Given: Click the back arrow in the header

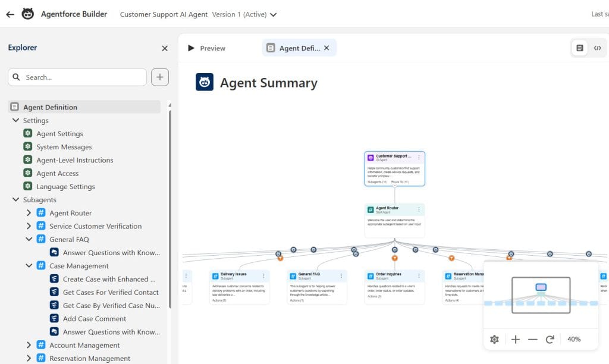Looking at the screenshot, I should (10, 14).
